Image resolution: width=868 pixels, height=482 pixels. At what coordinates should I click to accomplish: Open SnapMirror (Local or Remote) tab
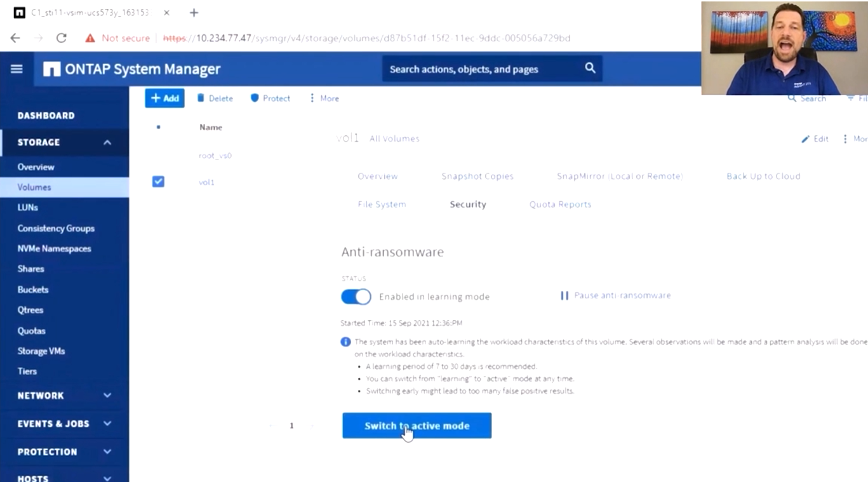point(620,176)
